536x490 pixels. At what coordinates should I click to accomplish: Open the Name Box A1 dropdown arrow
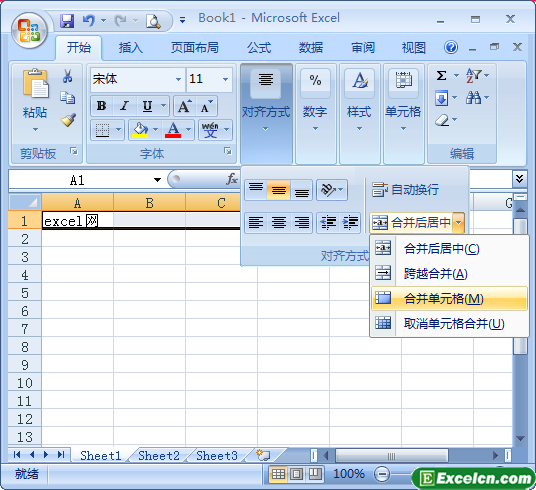point(157,180)
